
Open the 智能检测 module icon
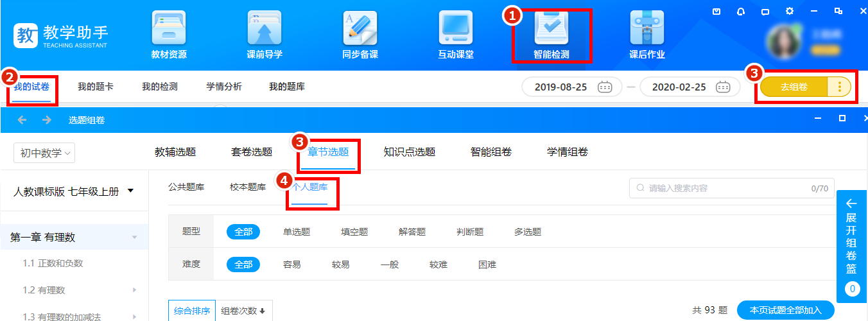coord(551,29)
